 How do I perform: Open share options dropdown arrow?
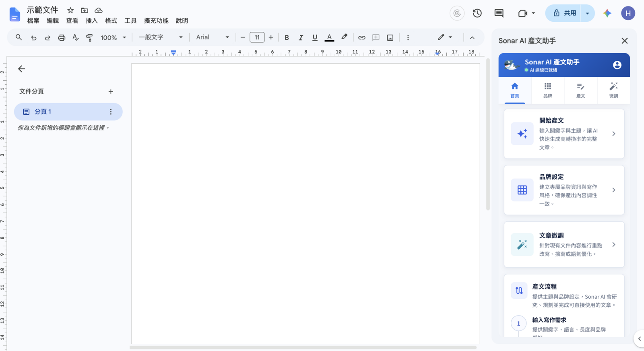pos(588,13)
